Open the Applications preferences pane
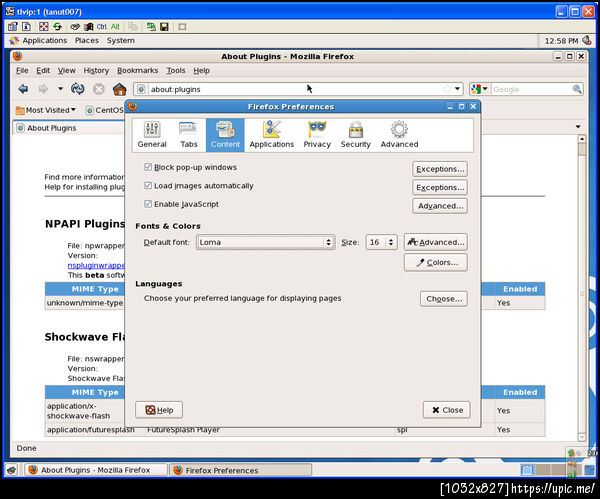The height and width of the screenshot is (499, 600). [x=272, y=135]
